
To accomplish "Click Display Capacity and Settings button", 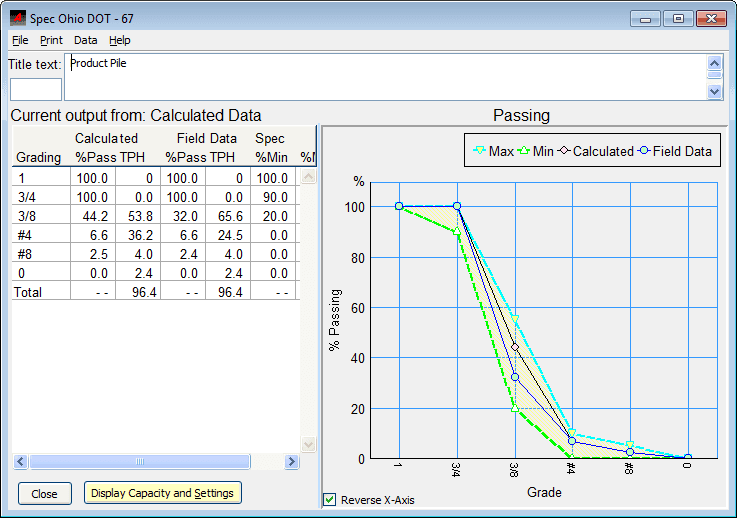I will [161, 493].
